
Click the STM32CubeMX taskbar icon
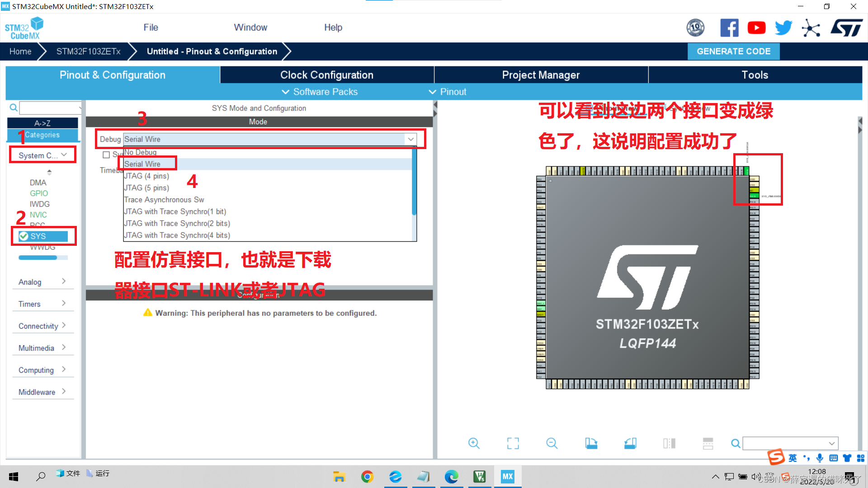(x=507, y=476)
